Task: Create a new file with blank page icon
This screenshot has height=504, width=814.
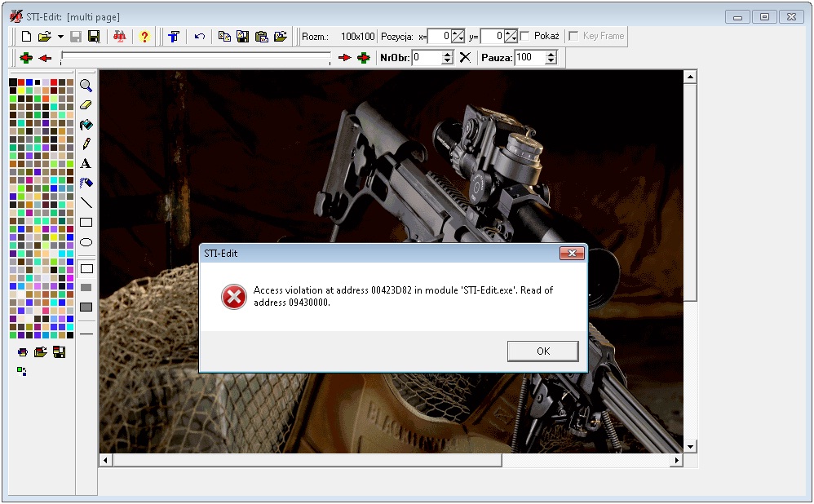Action: 26,37
